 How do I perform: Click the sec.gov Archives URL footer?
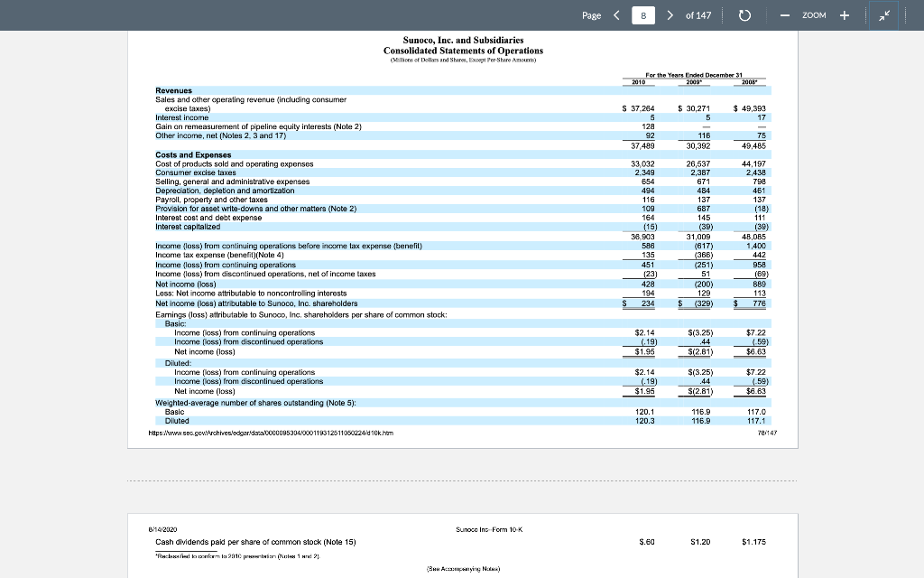[271, 433]
